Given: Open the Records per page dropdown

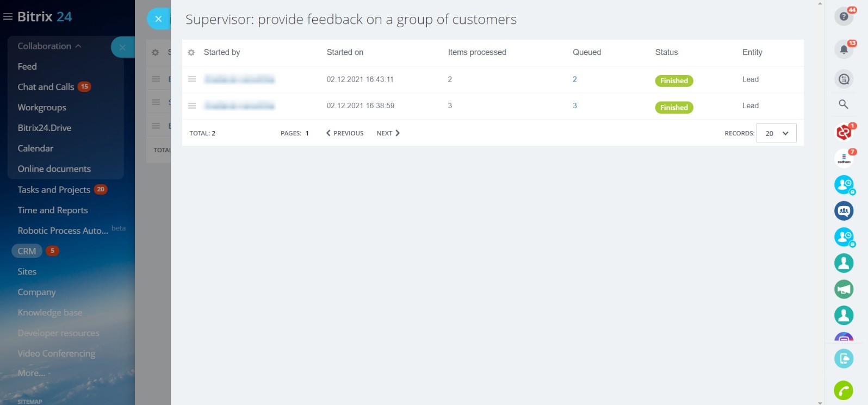Looking at the screenshot, I should (x=776, y=133).
